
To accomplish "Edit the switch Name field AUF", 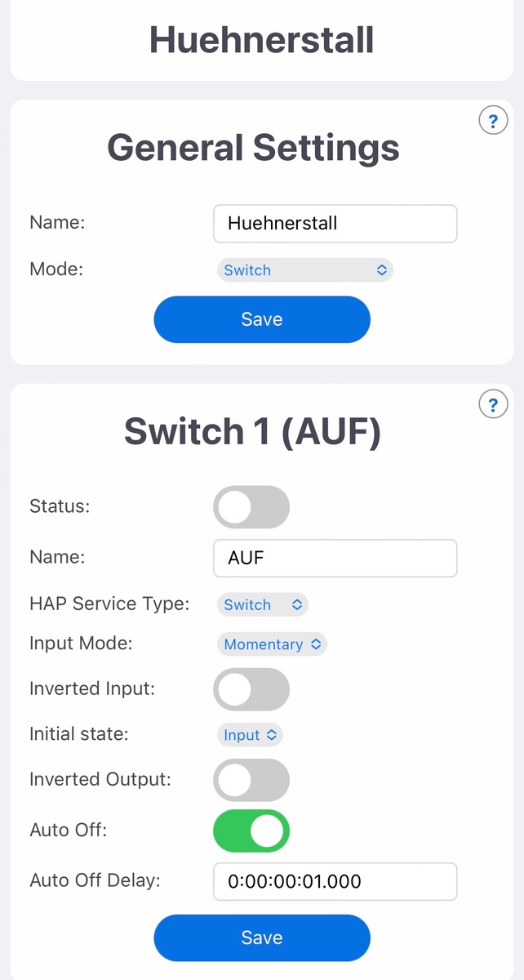I will 335,558.
